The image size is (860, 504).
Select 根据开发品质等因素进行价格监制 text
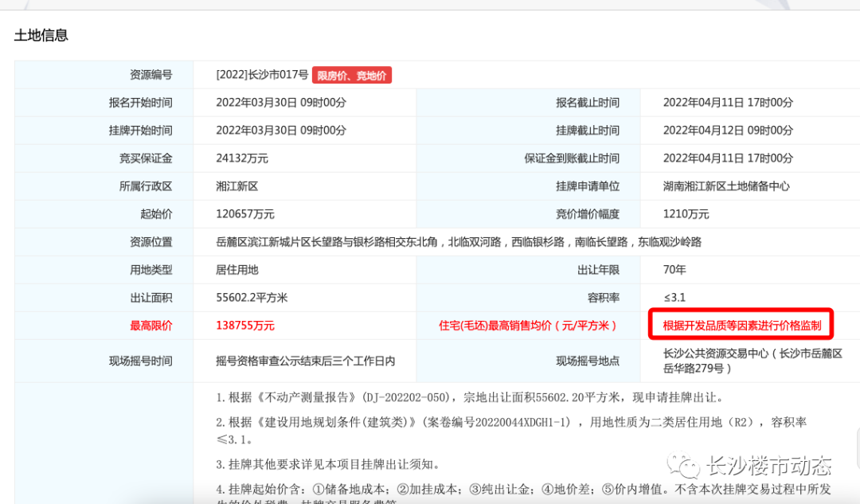pyautogui.click(x=742, y=326)
